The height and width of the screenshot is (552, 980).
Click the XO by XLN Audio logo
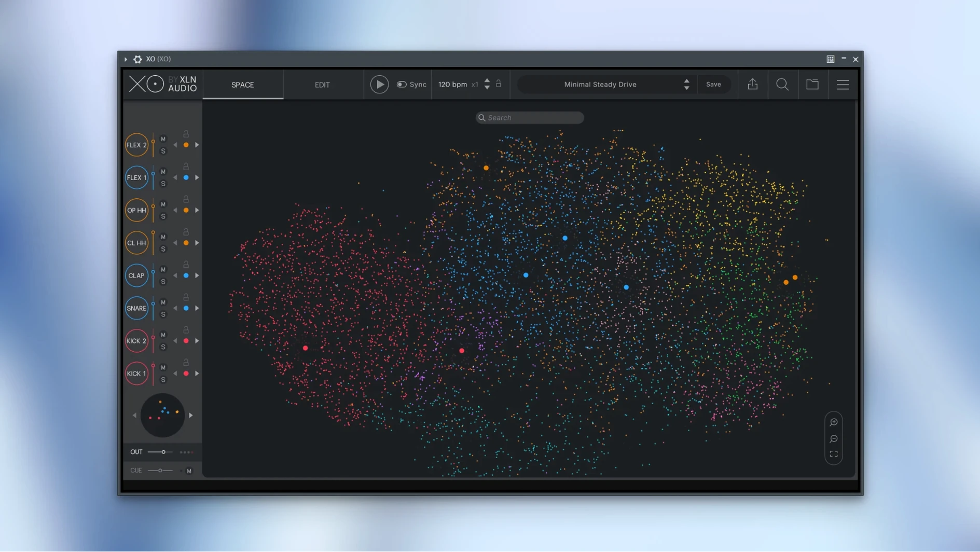pyautogui.click(x=162, y=84)
